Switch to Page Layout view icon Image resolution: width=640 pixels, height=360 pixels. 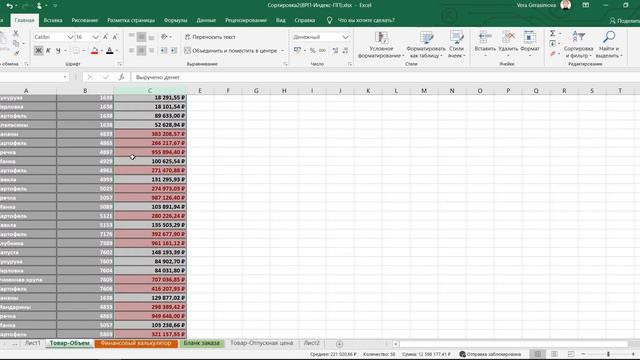(554, 354)
